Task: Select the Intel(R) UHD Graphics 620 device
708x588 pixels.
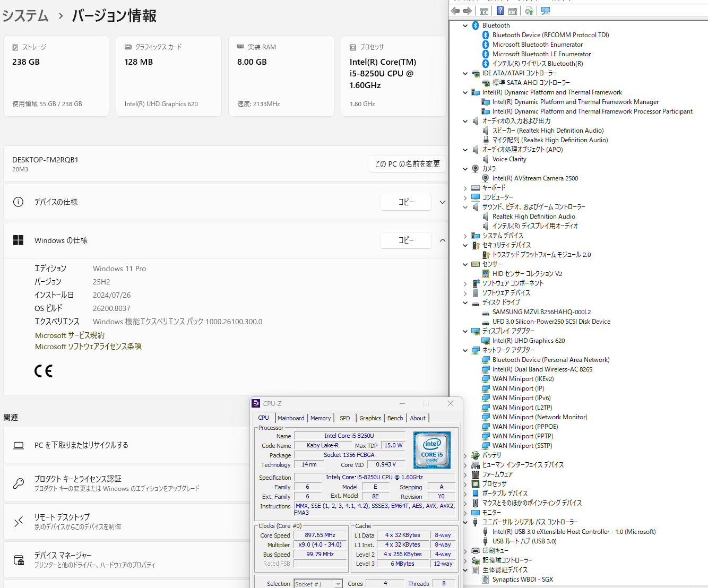Action: (528, 341)
